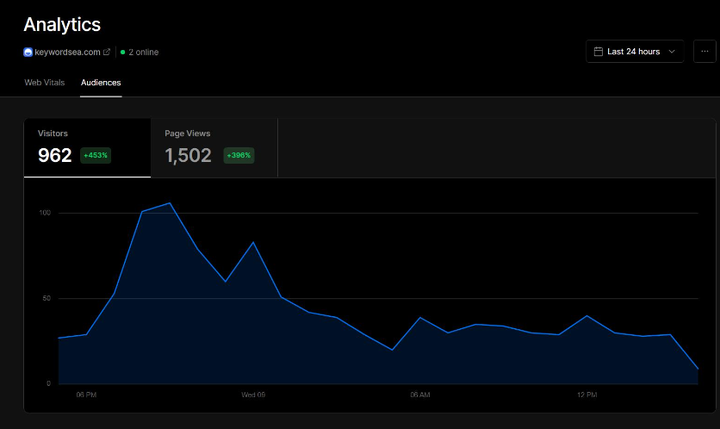Viewport: 720px width, 429px height.
Task: Click the 12 PM axis label
Action: (x=587, y=395)
